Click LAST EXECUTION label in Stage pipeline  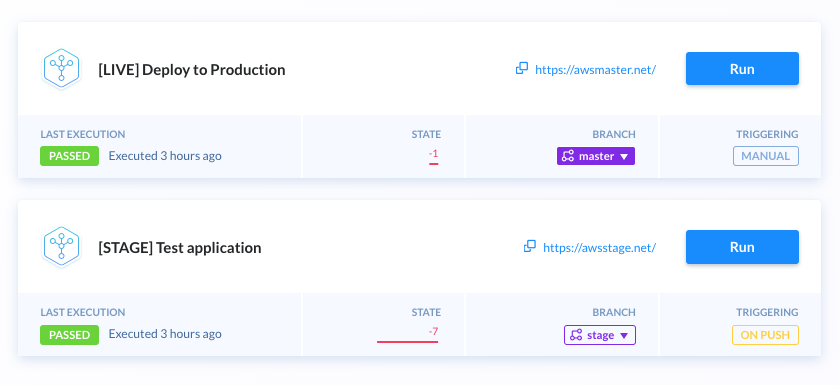pyautogui.click(x=82, y=312)
